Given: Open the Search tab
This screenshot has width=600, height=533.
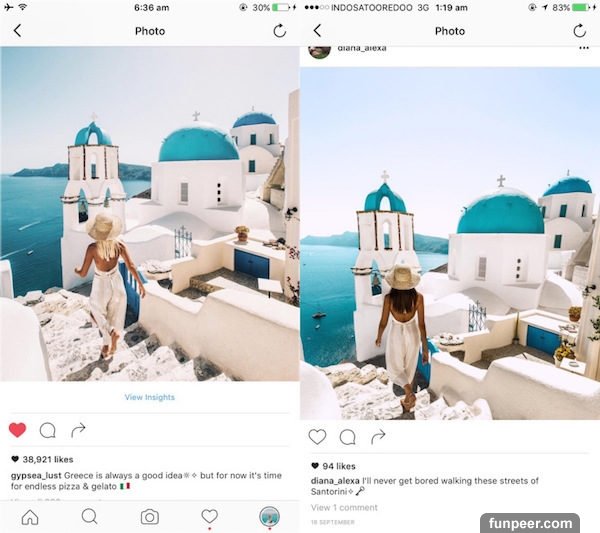Looking at the screenshot, I should point(90,517).
